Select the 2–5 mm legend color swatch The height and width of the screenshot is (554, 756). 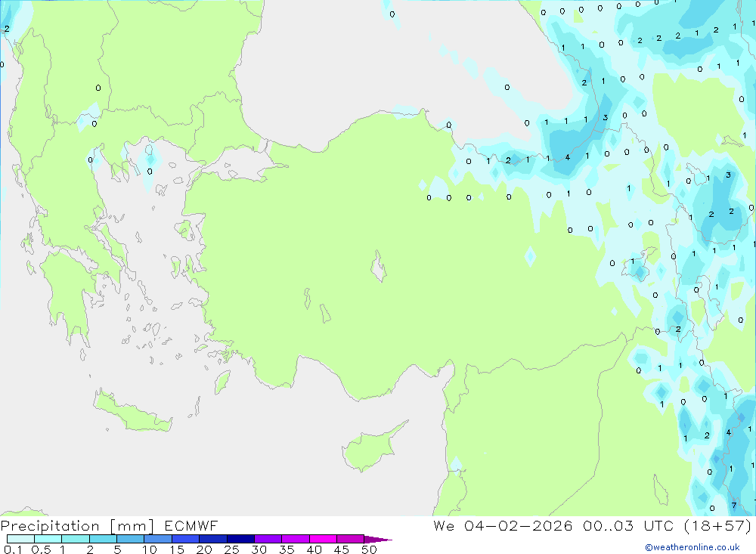(x=103, y=539)
